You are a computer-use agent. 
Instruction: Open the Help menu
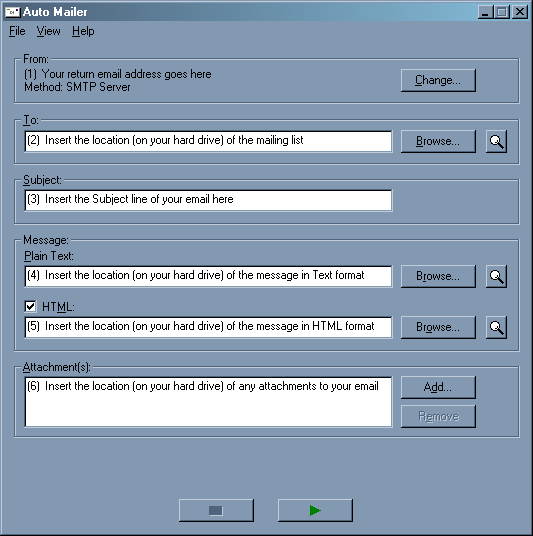[x=83, y=31]
